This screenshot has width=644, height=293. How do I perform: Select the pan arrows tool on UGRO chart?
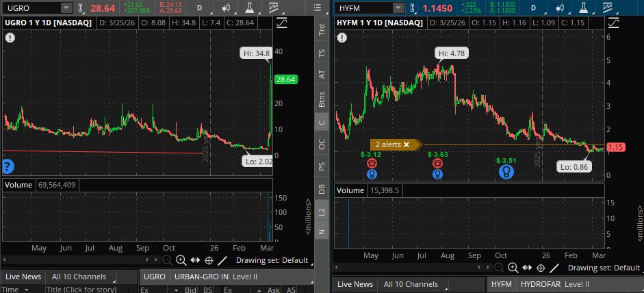[195, 259]
